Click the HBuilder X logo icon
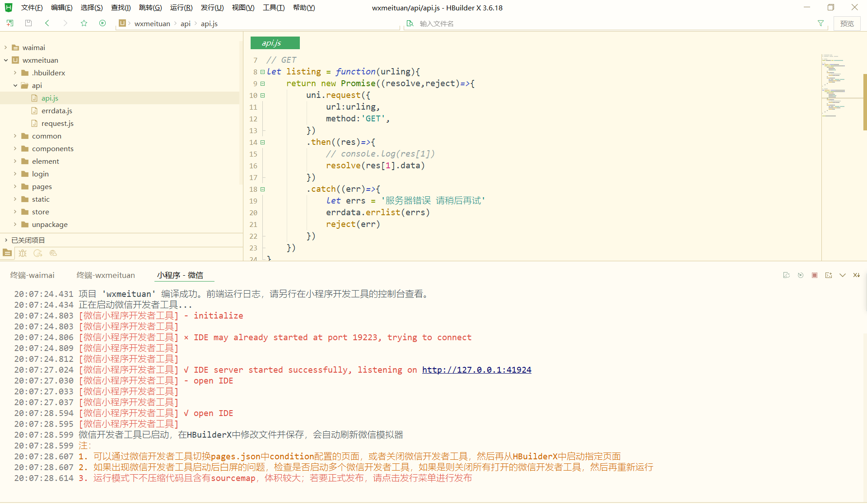867x504 pixels. [x=9, y=8]
